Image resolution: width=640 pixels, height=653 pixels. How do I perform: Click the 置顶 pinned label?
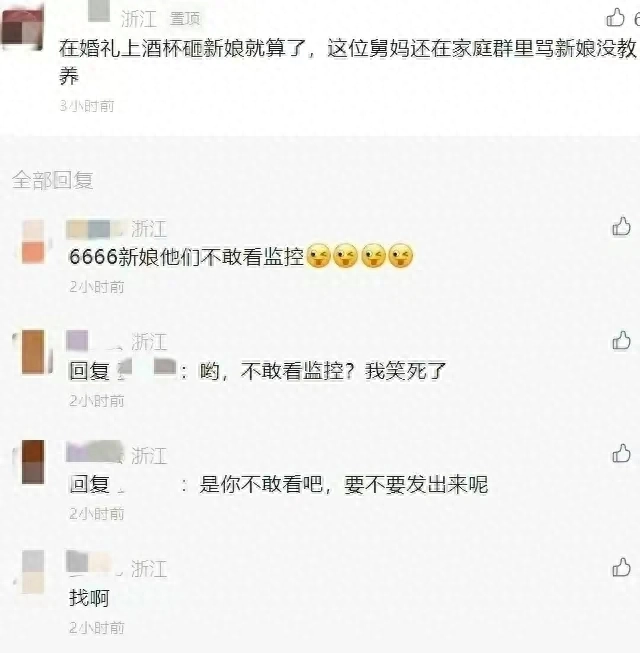tap(185, 19)
